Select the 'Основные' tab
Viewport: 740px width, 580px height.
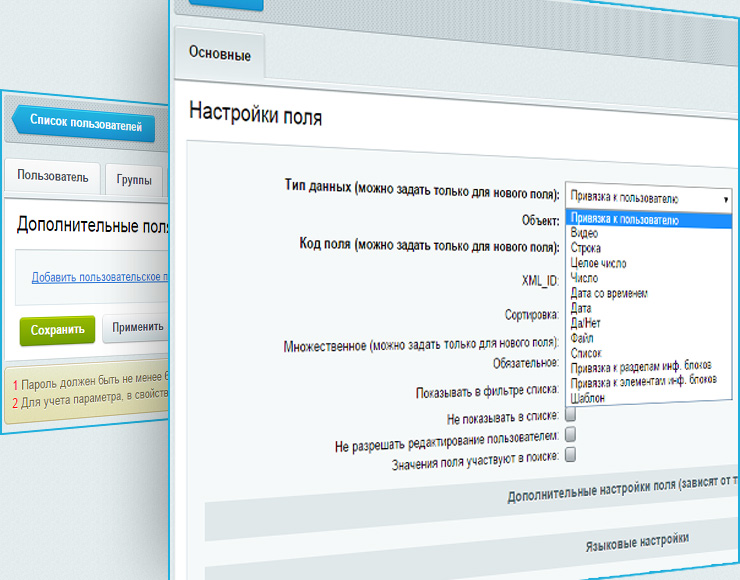[219, 54]
